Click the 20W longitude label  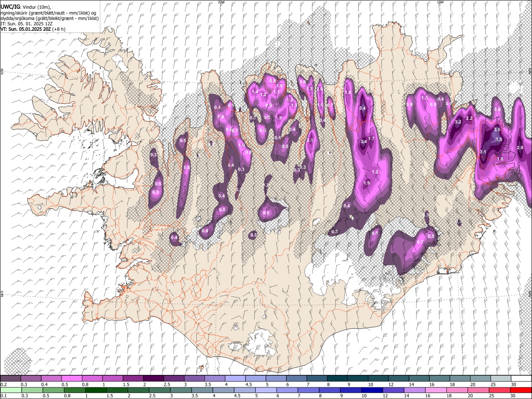(x=221, y=2)
